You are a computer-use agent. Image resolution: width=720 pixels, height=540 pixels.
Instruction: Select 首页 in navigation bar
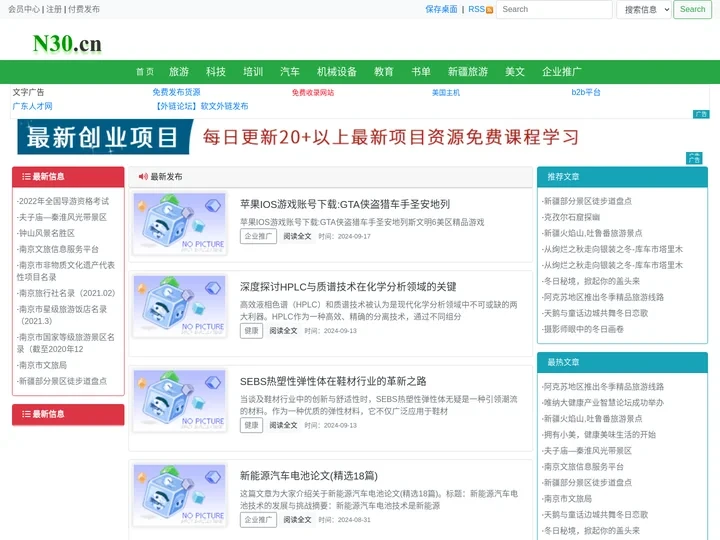click(x=145, y=72)
